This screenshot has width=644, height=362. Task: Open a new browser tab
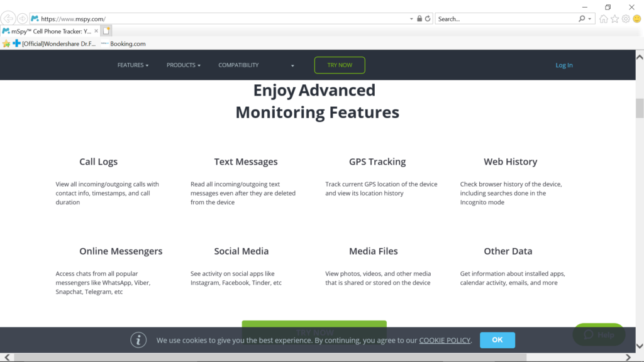tap(106, 30)
